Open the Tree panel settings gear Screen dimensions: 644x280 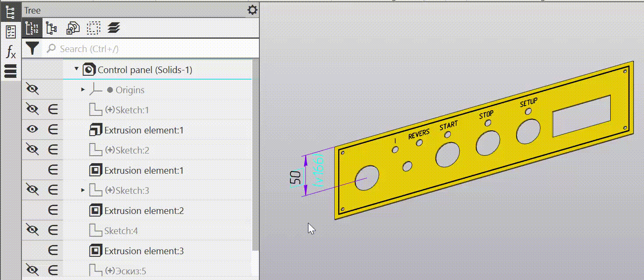(x=252, y=10)
